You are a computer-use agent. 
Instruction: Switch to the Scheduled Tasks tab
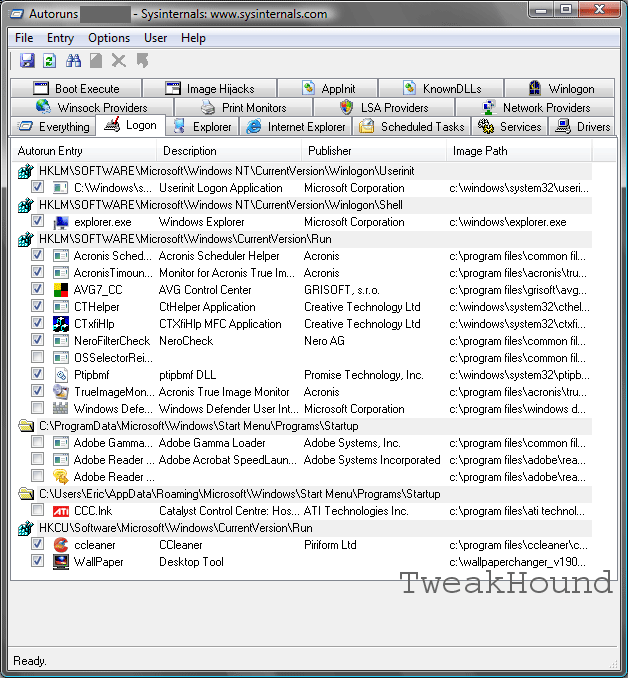click(x=411, y=127)
